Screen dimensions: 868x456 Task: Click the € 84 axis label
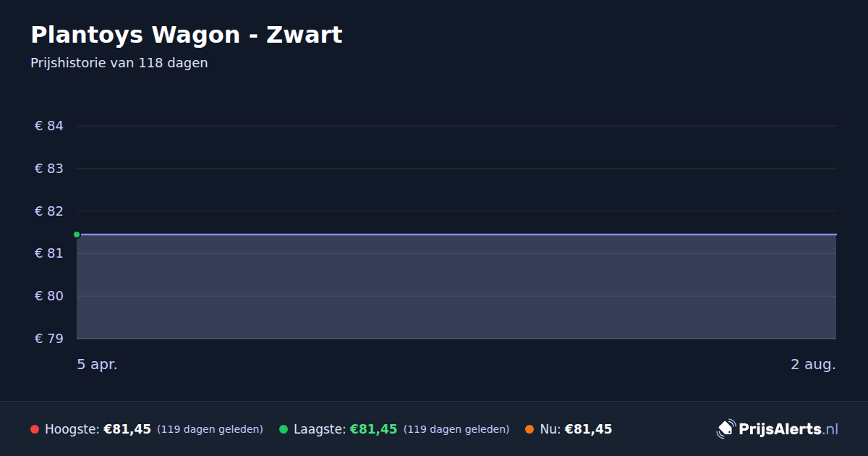[x=49, y=126]
